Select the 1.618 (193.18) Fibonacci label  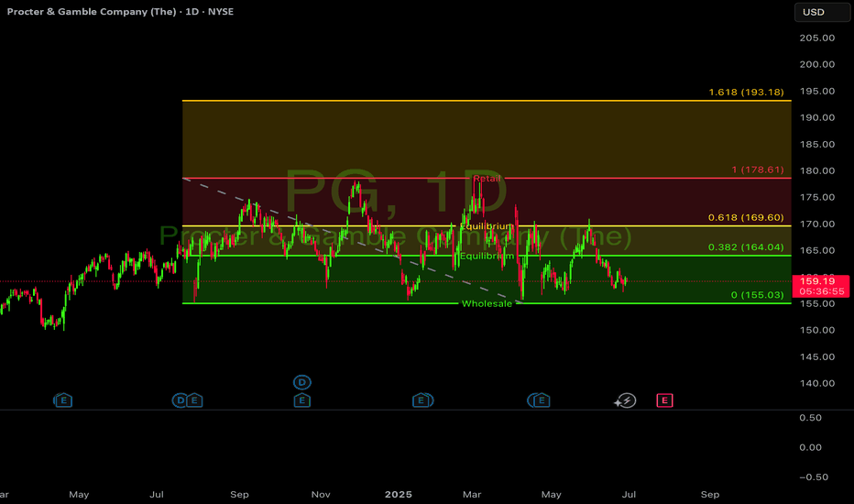pos(746,92)
